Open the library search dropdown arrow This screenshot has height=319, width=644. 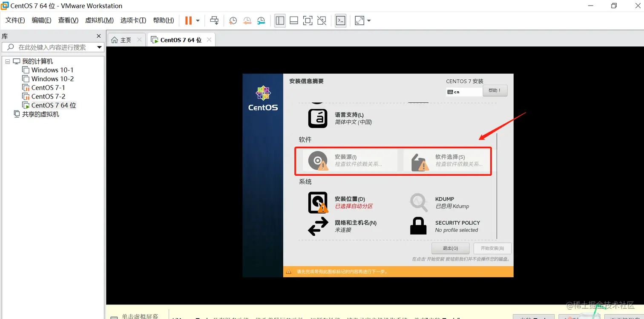(x=99, y=47)
